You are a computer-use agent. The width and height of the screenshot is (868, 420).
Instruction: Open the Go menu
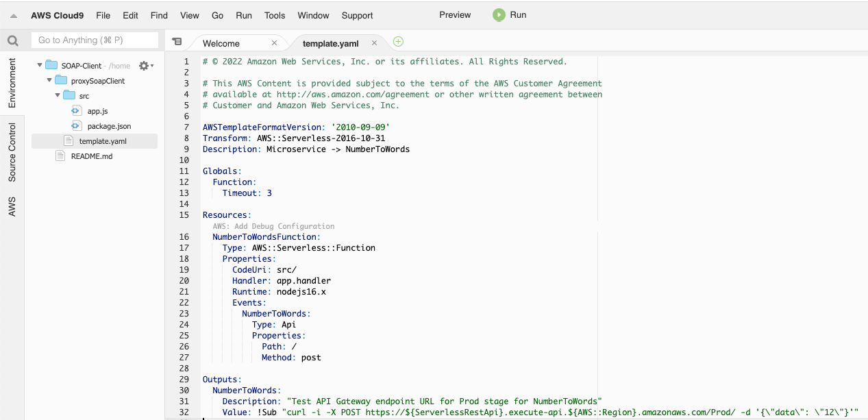click(x=218, y=15)
